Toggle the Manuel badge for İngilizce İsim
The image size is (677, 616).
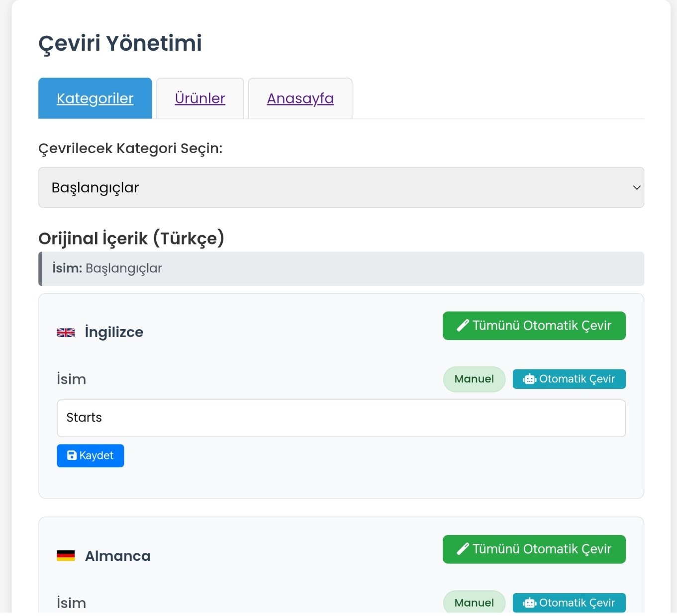[475, 379]
